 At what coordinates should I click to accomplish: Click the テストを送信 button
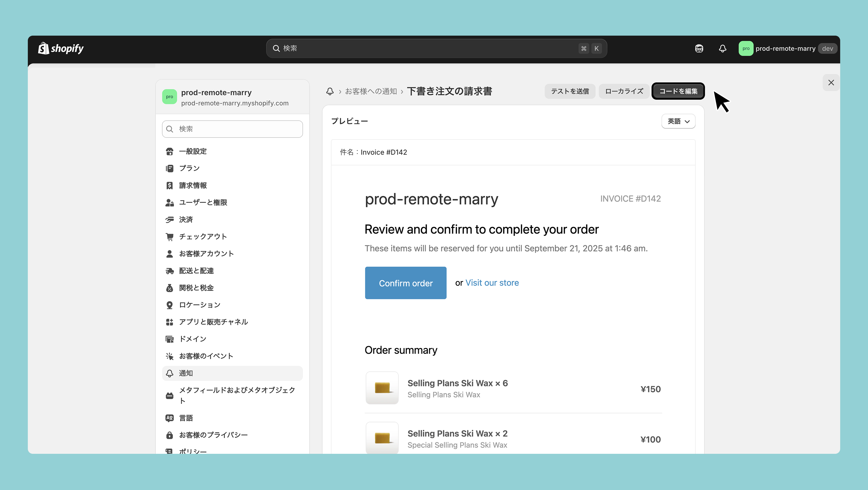click(570, 91)
